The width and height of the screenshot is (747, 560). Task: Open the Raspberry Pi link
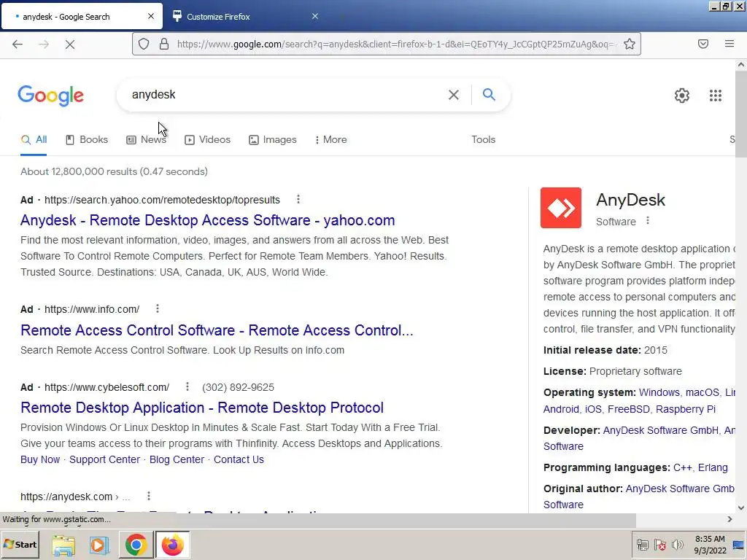click(686, 409)
